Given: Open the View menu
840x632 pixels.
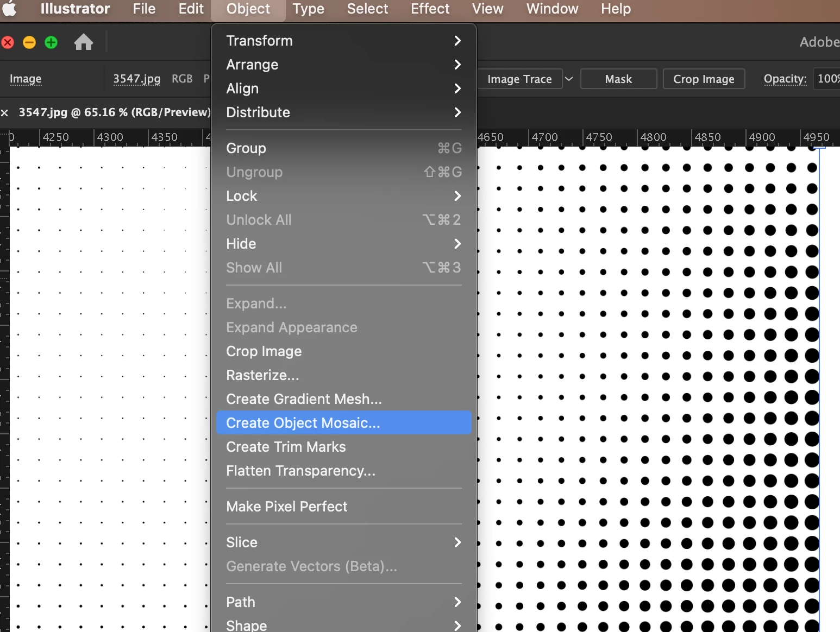Looking at the screenshot, I should click(x=487, y=9).
